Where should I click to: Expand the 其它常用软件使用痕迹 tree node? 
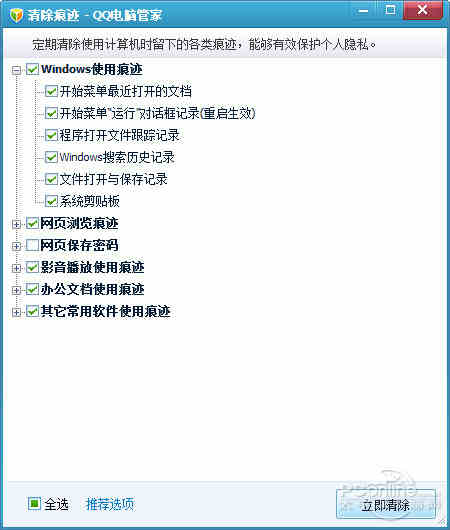pos(16,312)
